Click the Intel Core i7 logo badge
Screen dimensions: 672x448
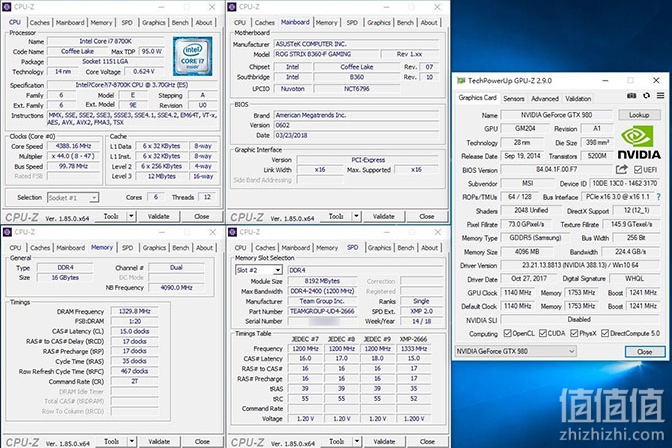point(192,57)
